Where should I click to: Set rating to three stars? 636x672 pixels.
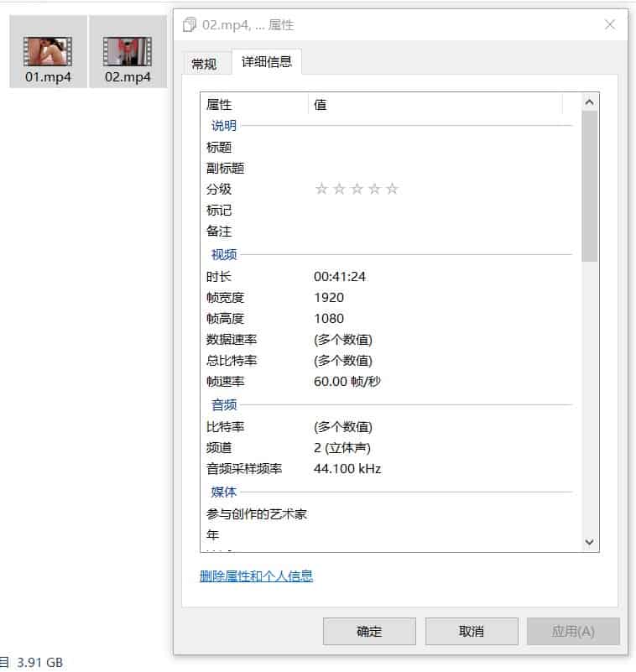tap(357, 190)
